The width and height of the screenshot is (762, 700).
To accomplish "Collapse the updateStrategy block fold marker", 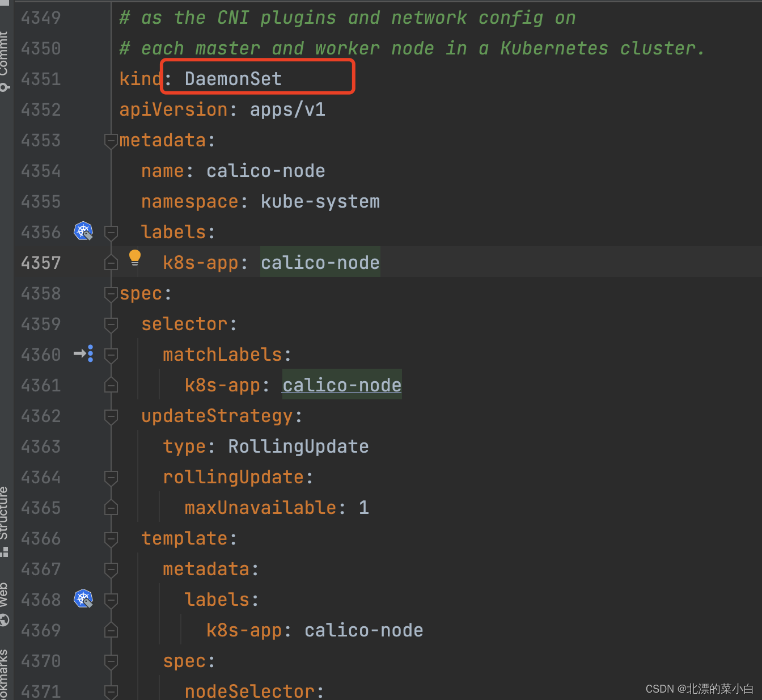I will pos(111,416).
